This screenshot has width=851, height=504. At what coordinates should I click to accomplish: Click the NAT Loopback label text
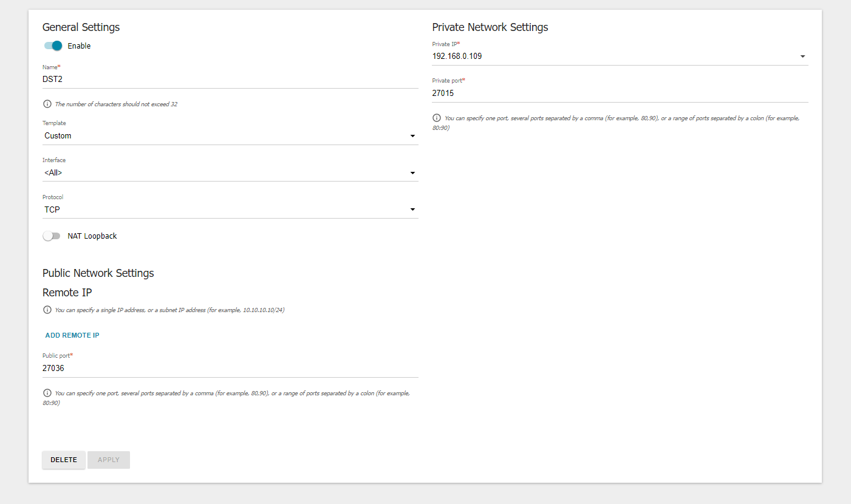(x=92, y=236)
